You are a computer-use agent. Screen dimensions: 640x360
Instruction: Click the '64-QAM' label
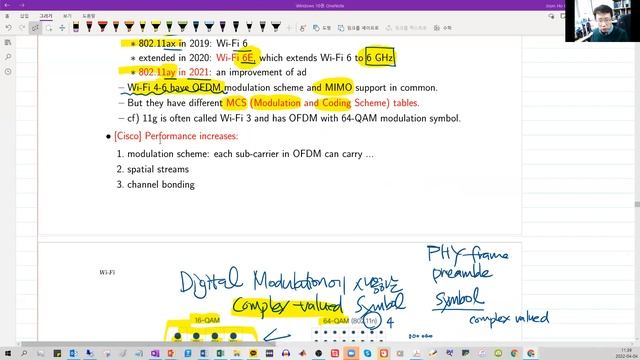(x=336, y=321)
